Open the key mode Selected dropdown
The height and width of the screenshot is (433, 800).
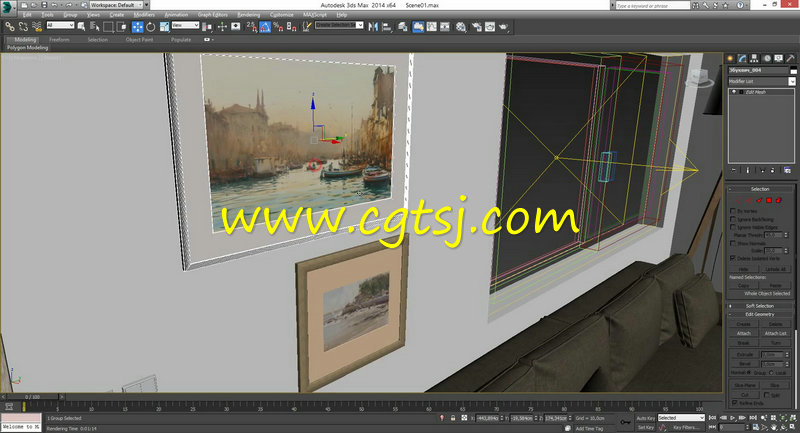681,418
